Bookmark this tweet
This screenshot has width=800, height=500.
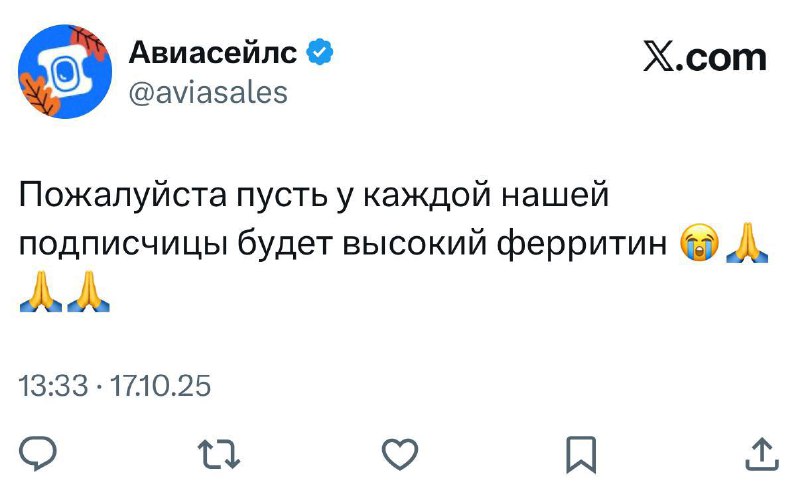click(581, 455)
